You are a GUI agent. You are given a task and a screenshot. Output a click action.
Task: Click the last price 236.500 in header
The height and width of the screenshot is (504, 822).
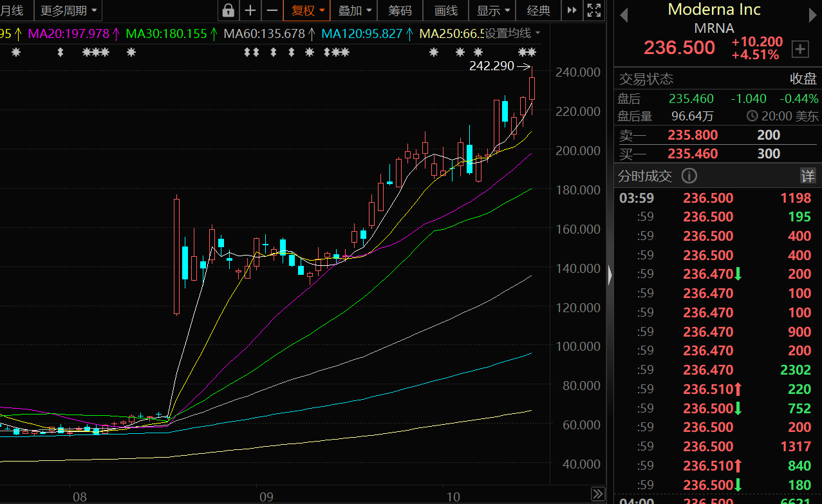(680, 48)
